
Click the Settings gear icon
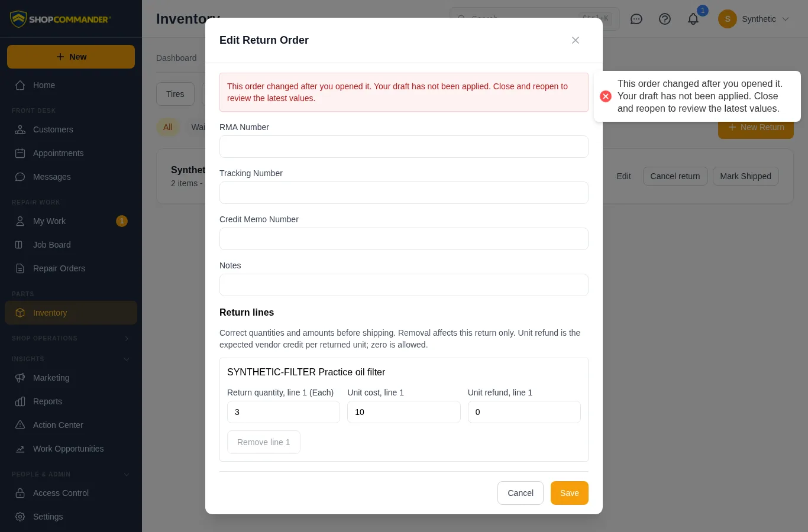(x=20, y=517)
